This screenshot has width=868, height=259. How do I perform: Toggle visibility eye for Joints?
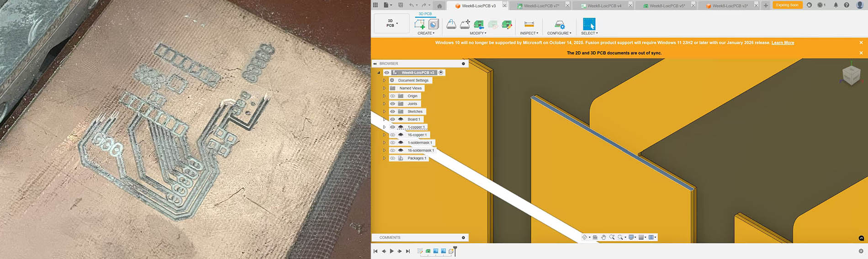392,104
